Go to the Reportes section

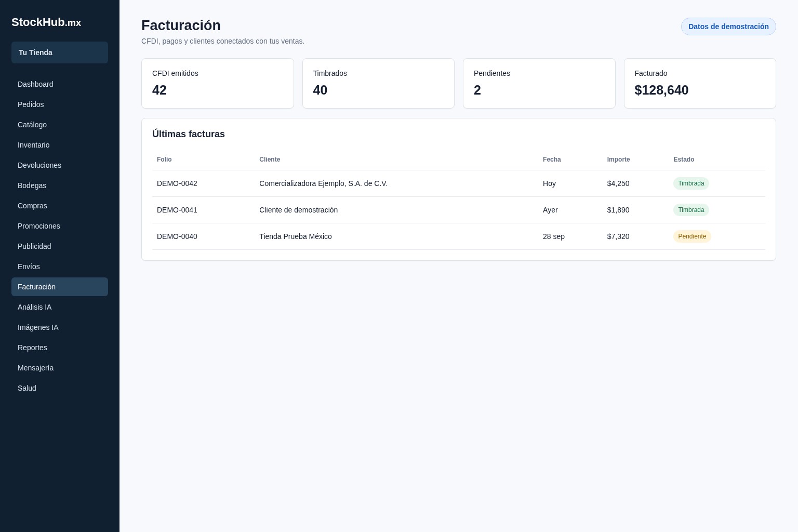60,348
